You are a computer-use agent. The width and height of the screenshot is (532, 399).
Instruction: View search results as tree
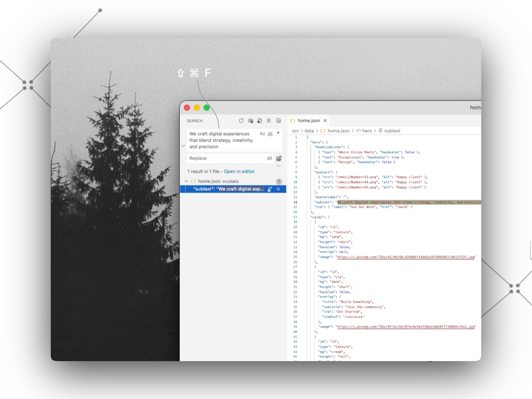pos(269,121)
